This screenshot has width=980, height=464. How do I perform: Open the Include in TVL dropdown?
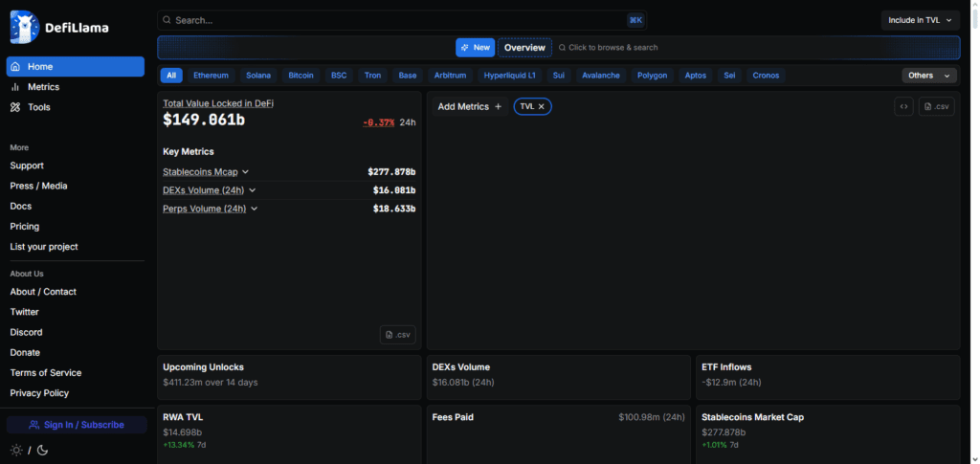[x=920, y=20]
